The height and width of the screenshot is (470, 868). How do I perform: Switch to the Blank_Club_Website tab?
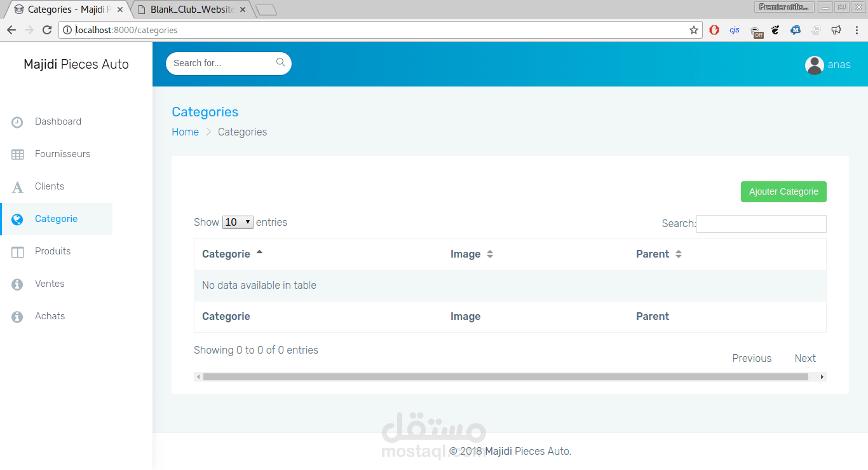click(x=192, y=10)
